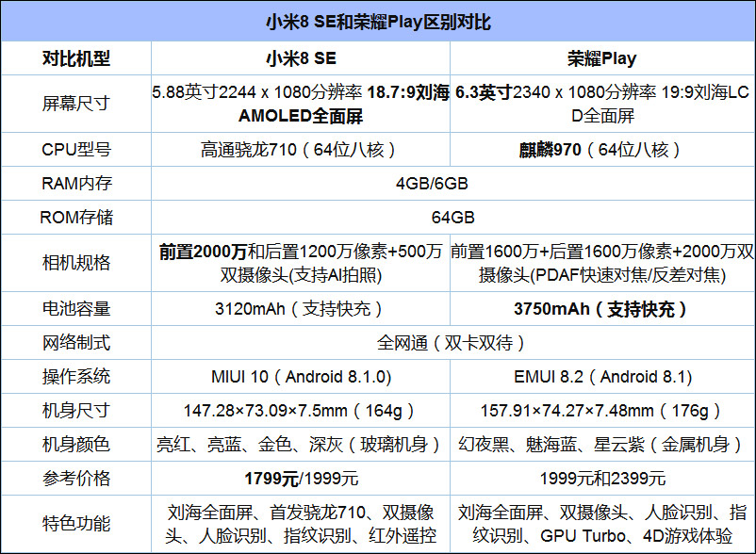Screen dimensions: 756x554
Task: Select the 屏幕尺寸 row label
Action: coord(76,104)
